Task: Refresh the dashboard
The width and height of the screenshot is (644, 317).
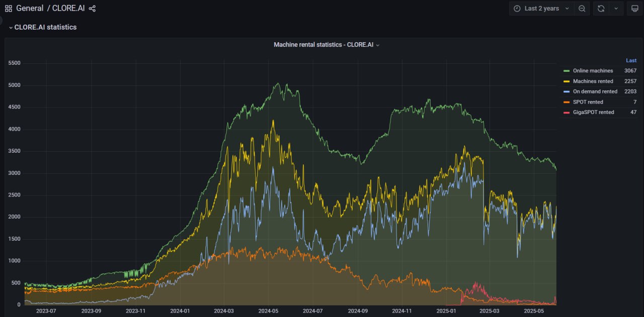Action: click(x=601, y=9)
